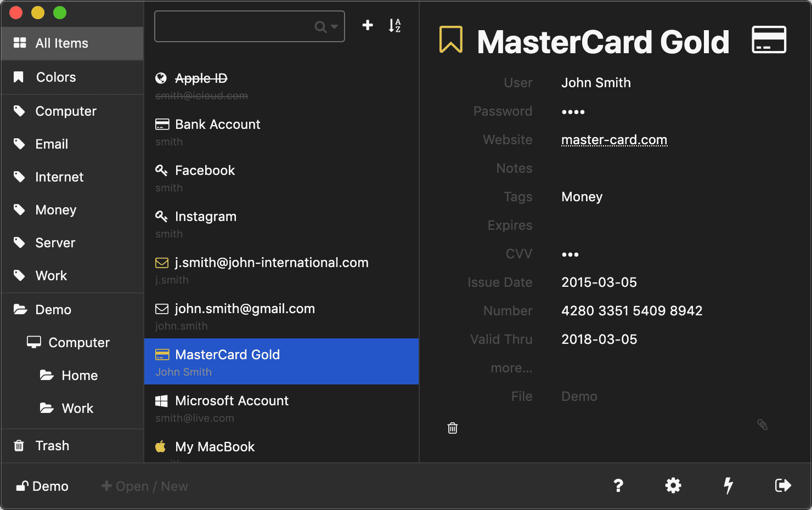Select the Bank Account entry
The width and height of the screenshot is (812, 510).
tap(281, 131)
